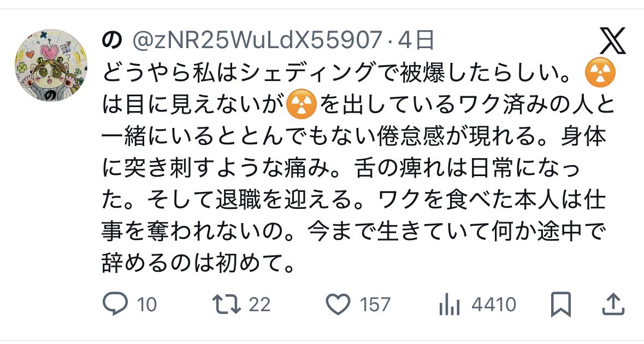
Task: Click the radioactive emoji after 見えないが
Action: click(x=301, y=104)
